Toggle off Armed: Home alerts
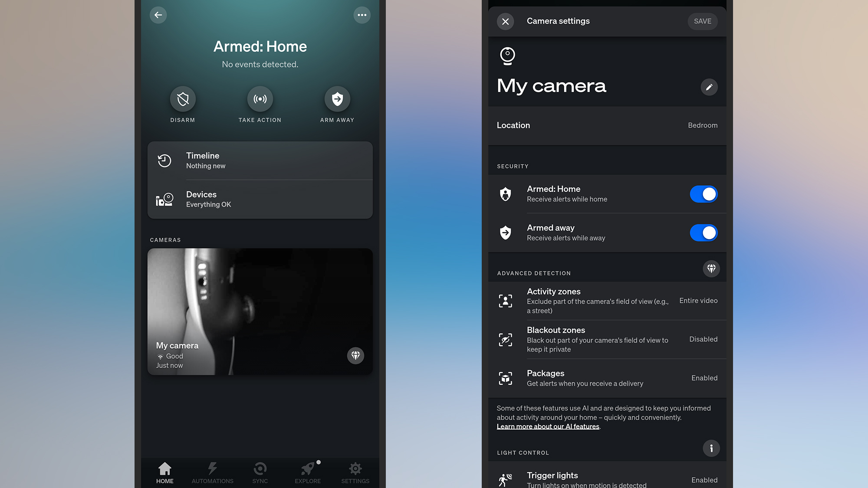 point(704,194)
